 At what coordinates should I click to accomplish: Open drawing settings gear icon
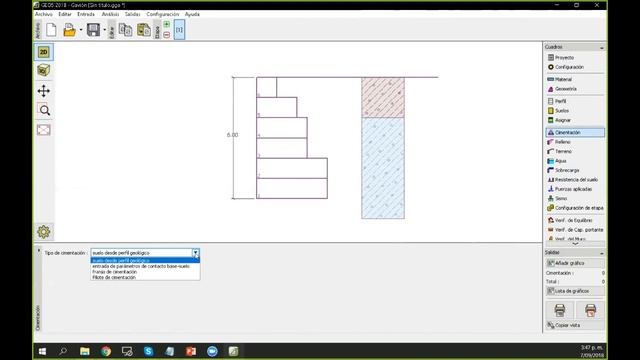[x=44, y=232]
